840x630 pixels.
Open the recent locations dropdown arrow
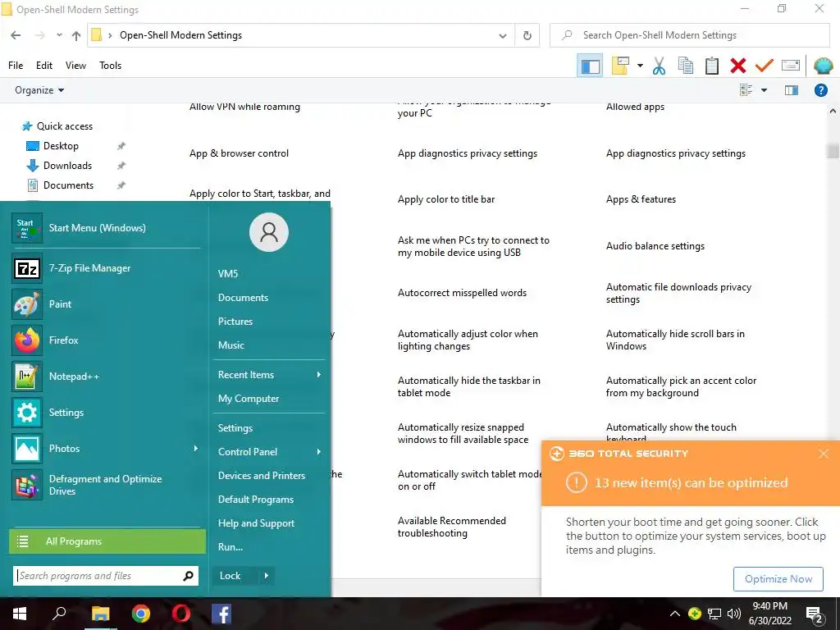[x=59, y=35]
